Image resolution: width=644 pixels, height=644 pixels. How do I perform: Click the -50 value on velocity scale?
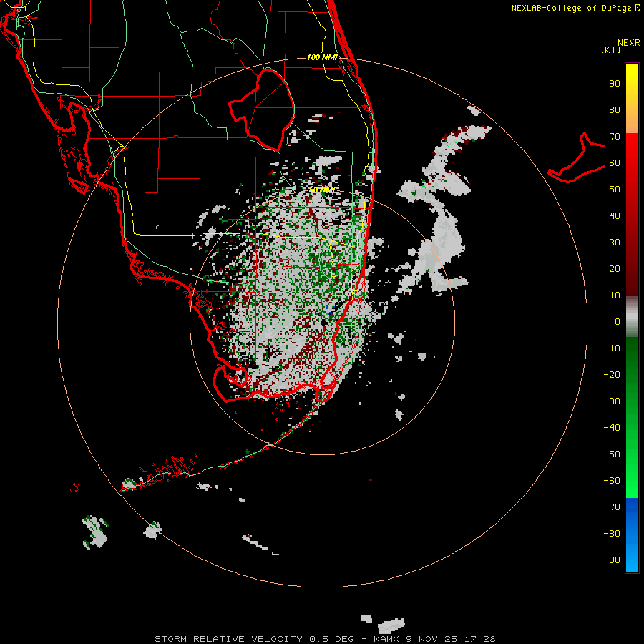click(x=612, y=454)
